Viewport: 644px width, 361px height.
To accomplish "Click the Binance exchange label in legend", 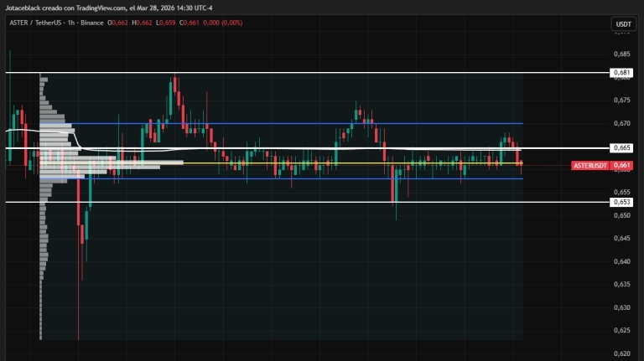I will click(92, 23).
